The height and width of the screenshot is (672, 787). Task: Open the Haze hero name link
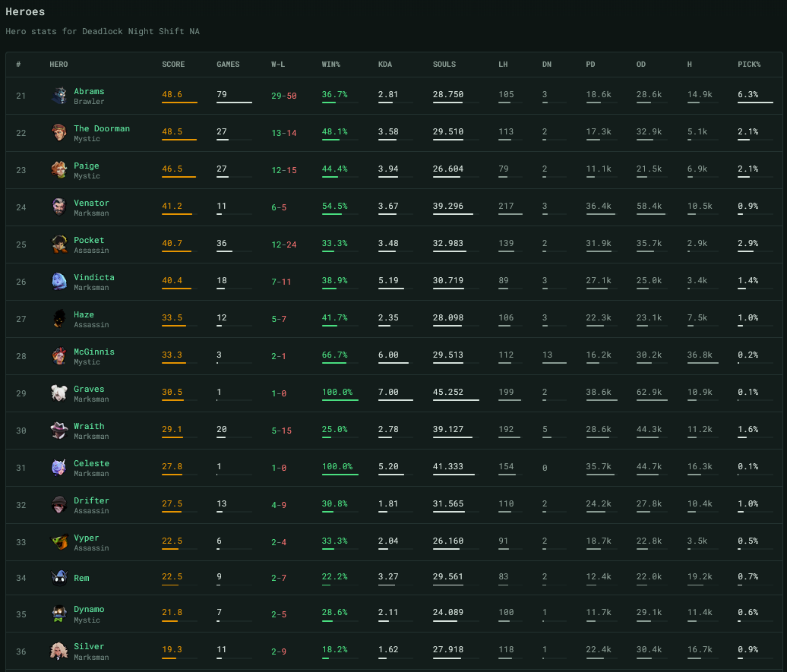84,314
